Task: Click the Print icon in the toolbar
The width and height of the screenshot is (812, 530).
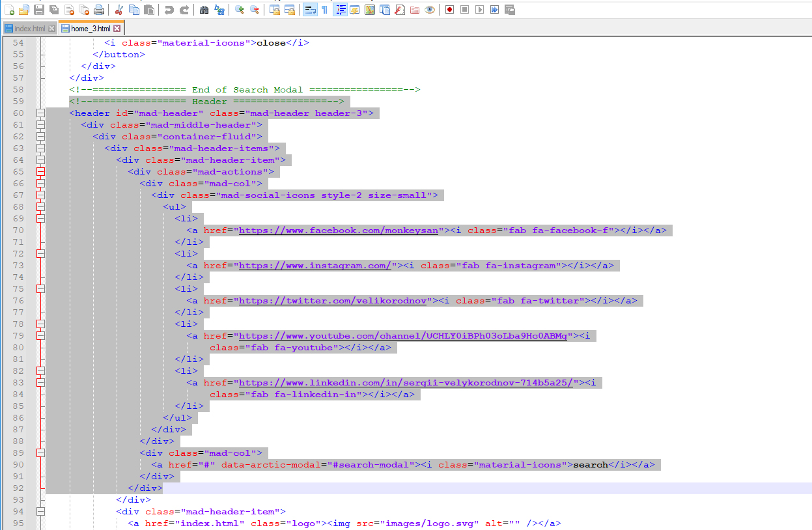Action: (x=99, y=10)
